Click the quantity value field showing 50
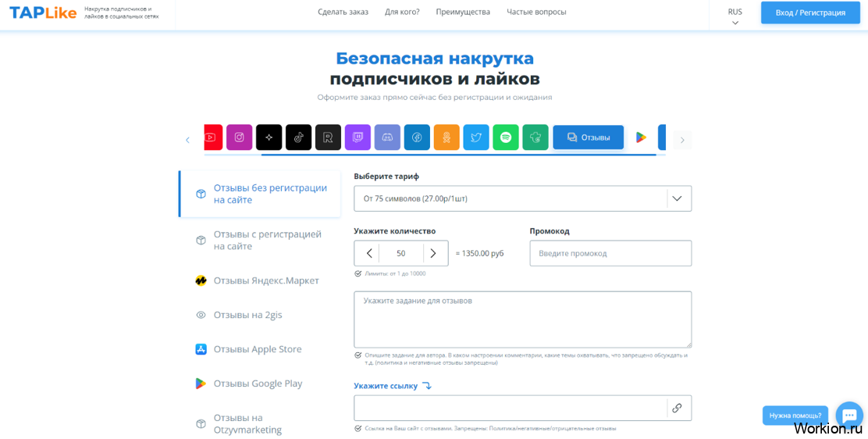 click(x=401, y=253)
